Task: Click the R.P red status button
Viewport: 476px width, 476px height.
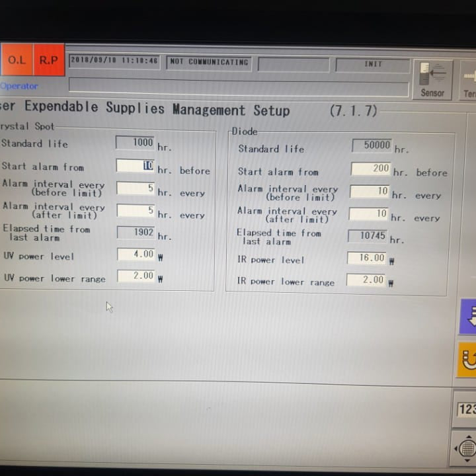Action: coord(48,59)
